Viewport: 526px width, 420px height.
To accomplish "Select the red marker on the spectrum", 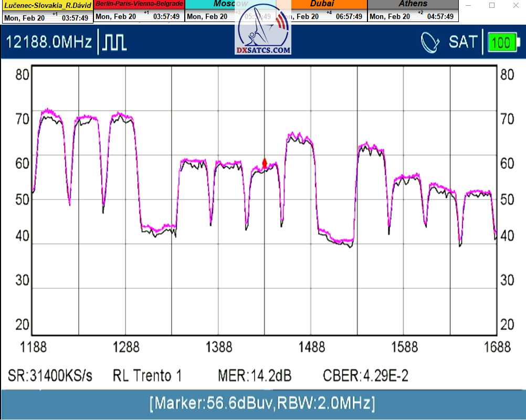I will (x=265, y=163).
